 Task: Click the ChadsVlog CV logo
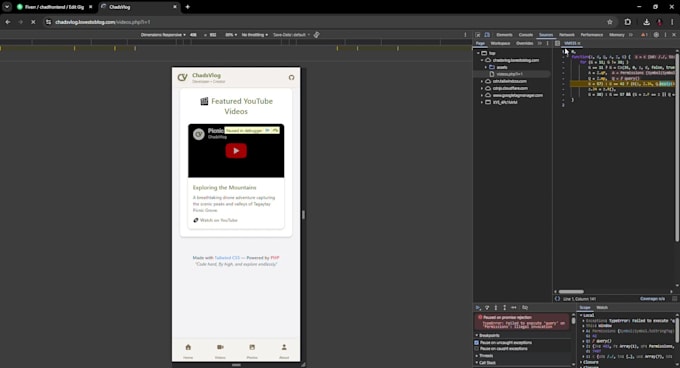click(182, 78)
